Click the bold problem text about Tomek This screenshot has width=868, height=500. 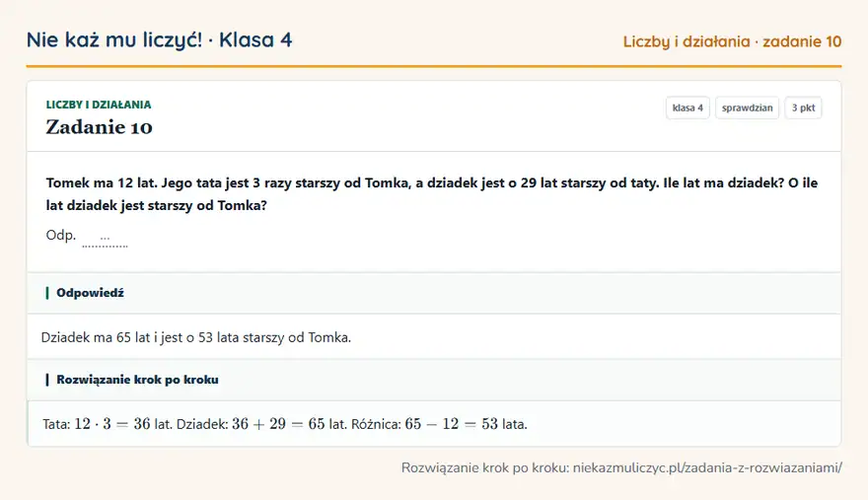click(432, 194)
